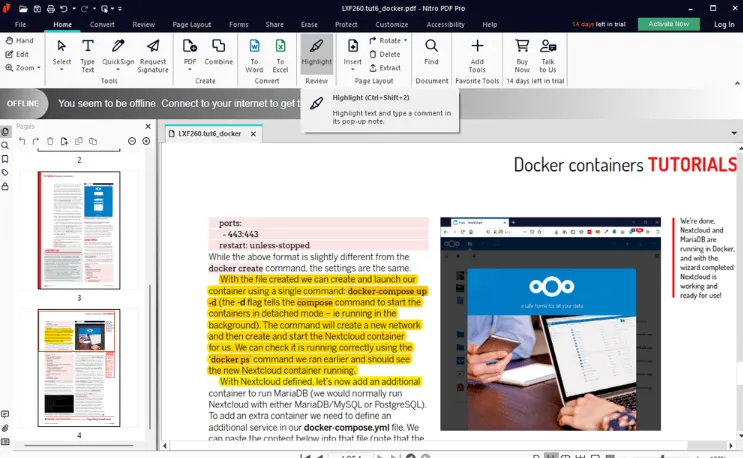This screenshot has height=458, width=743.
Task: Open the security lock pane
Action: 5,187
